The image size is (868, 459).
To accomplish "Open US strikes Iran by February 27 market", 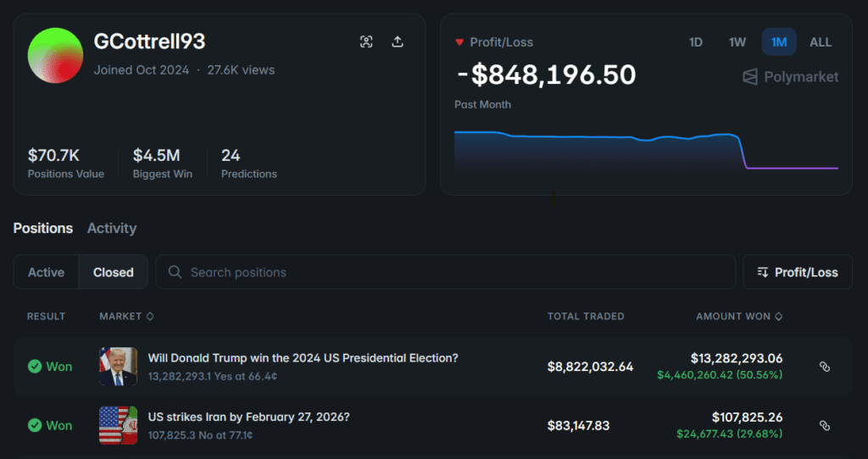I will (x=248, y=418).
